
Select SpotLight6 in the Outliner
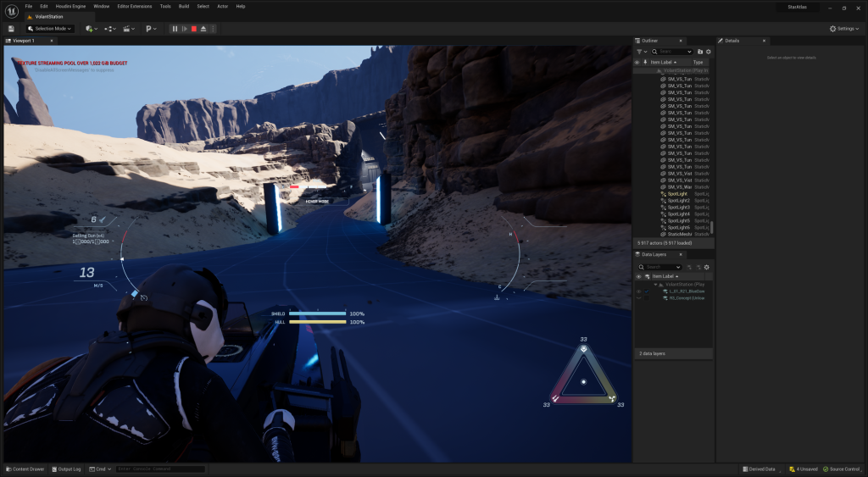[x=672, y=227]
